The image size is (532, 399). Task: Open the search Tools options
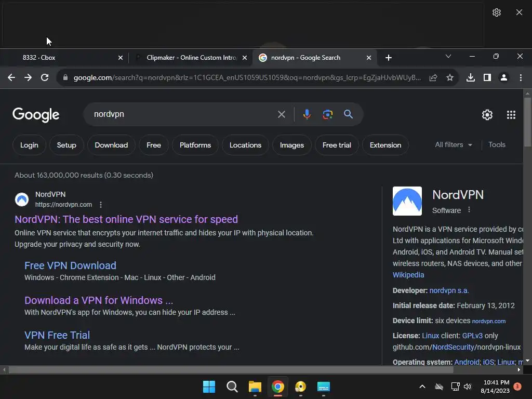(497, 145)
